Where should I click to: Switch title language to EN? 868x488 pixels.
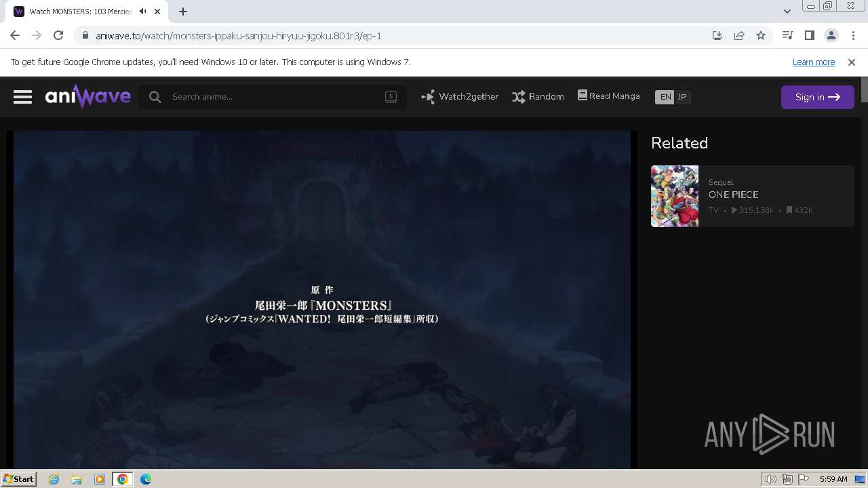tap(665, 97)
